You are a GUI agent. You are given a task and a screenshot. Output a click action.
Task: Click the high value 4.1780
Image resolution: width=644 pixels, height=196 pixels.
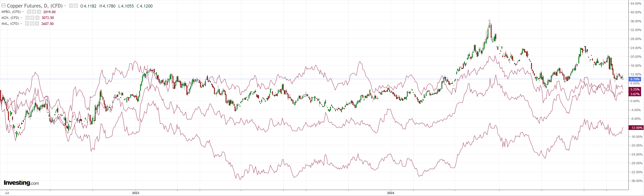pyautogui.click(x=109, y=6)
